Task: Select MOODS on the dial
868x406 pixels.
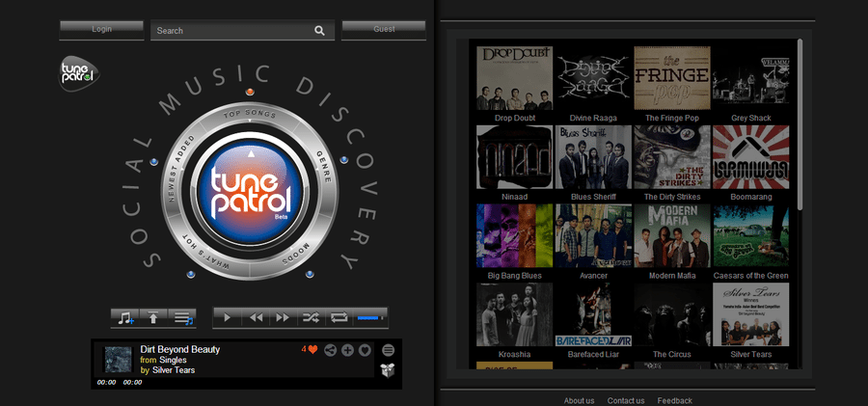Action: [296, 253]
